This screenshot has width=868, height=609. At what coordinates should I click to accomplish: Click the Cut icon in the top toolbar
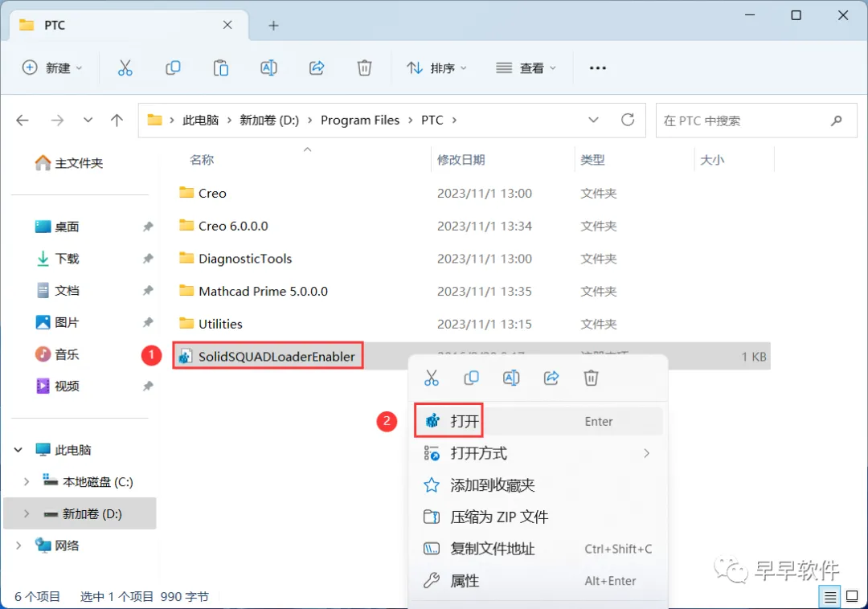click(125, 68)
